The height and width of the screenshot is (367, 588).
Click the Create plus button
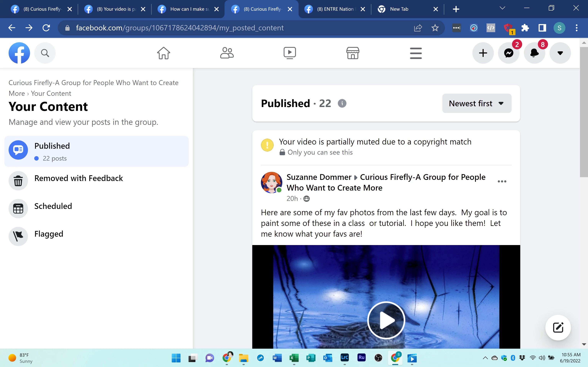tap(483, 53)
